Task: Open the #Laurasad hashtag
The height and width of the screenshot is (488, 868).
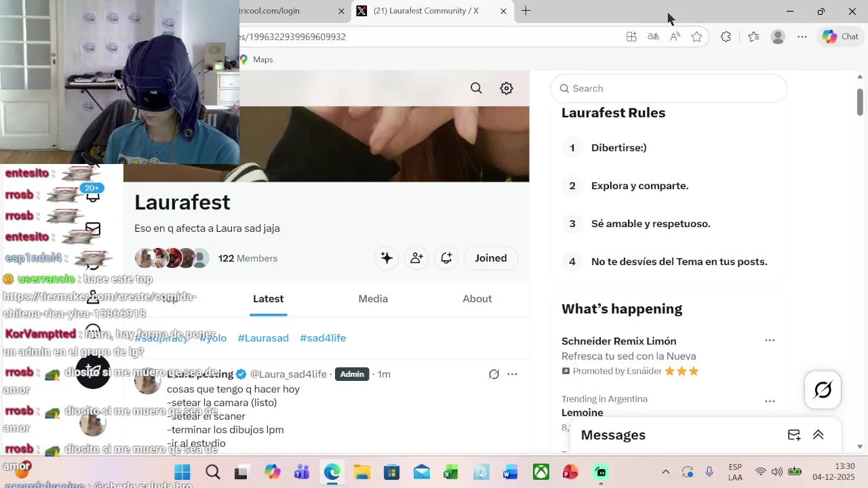Action: pyautogui.click(x=263, y=338)
